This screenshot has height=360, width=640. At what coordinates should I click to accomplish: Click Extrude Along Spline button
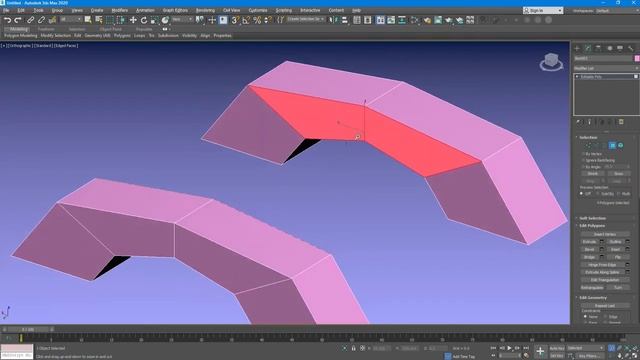(x=602, y=272)
